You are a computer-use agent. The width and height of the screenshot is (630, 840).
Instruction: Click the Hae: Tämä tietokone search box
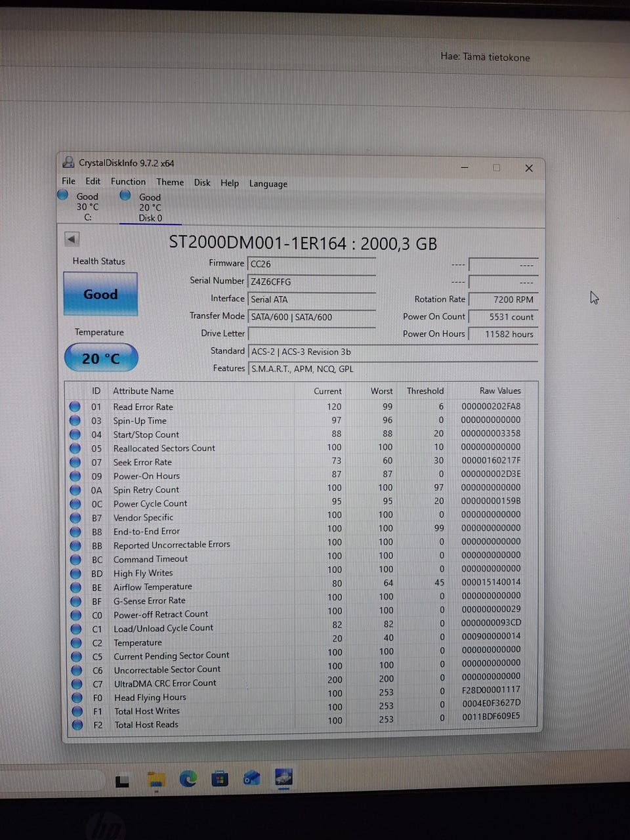pyautogui.click(x=485, y=57)
